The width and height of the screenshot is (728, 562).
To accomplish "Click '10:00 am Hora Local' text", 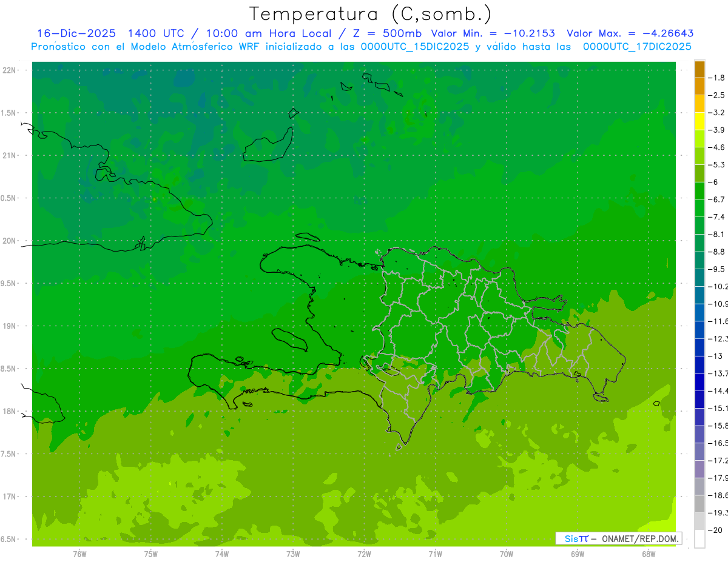I will coord(268,33).
